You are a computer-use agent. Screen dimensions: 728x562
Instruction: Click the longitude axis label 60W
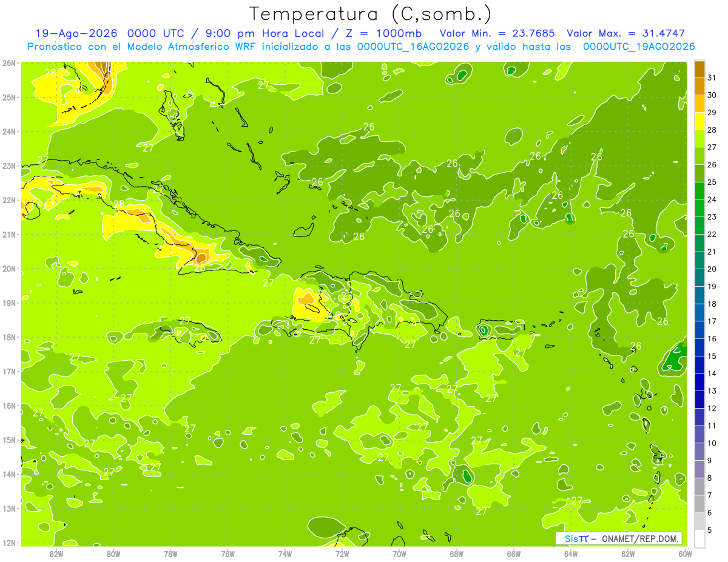pos(686,554)
